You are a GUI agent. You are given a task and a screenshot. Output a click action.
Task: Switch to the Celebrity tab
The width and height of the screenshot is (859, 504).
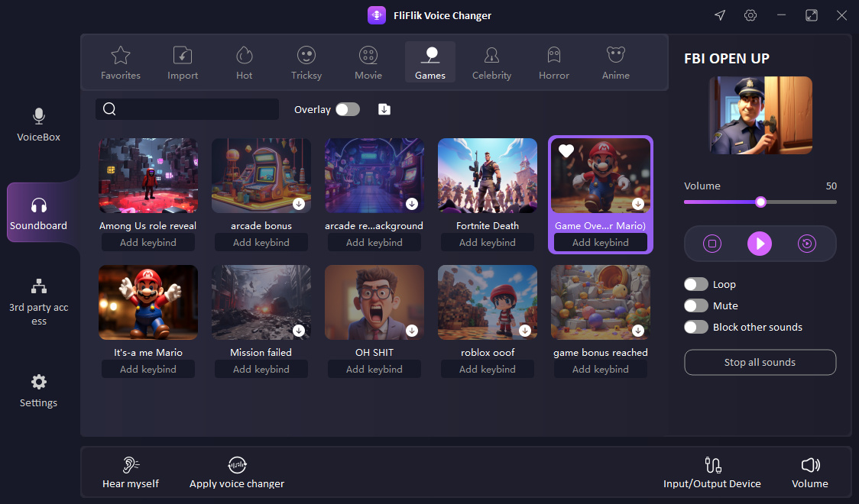pyautogui.click(x=491, y=62)
